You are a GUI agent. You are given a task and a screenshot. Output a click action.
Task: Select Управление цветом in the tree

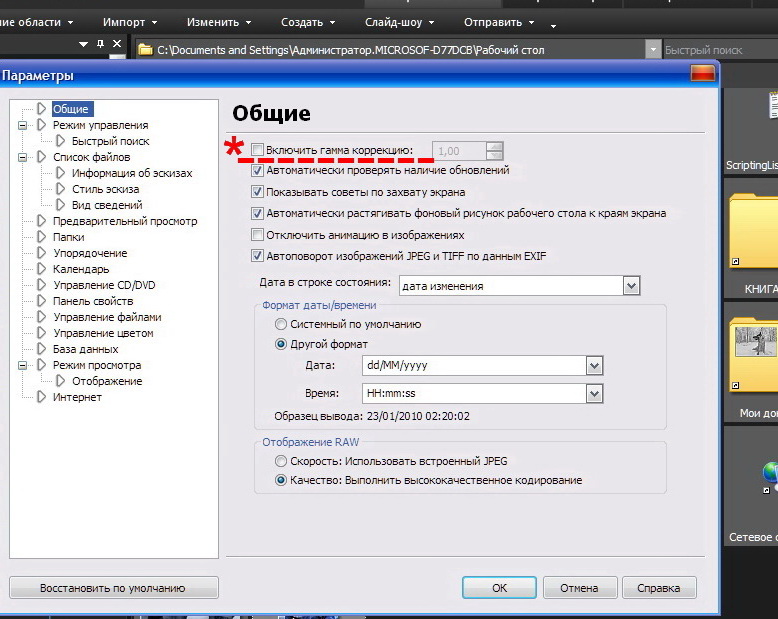[x=103, y=333]
